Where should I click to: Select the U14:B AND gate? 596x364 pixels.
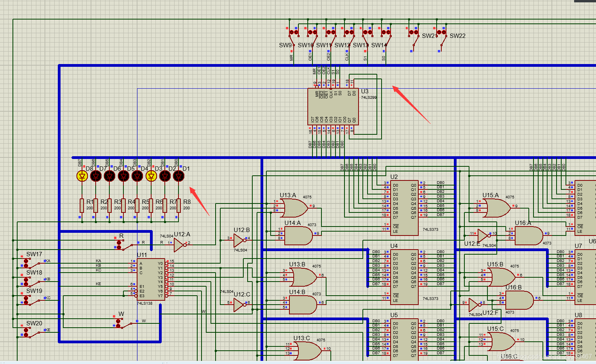[x=303, y=305]
